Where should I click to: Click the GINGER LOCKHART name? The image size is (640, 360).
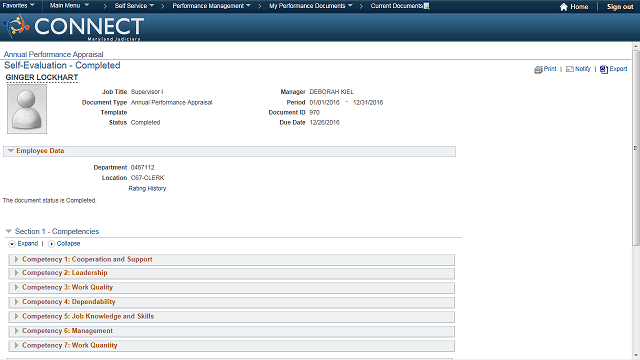pos(42,78)
